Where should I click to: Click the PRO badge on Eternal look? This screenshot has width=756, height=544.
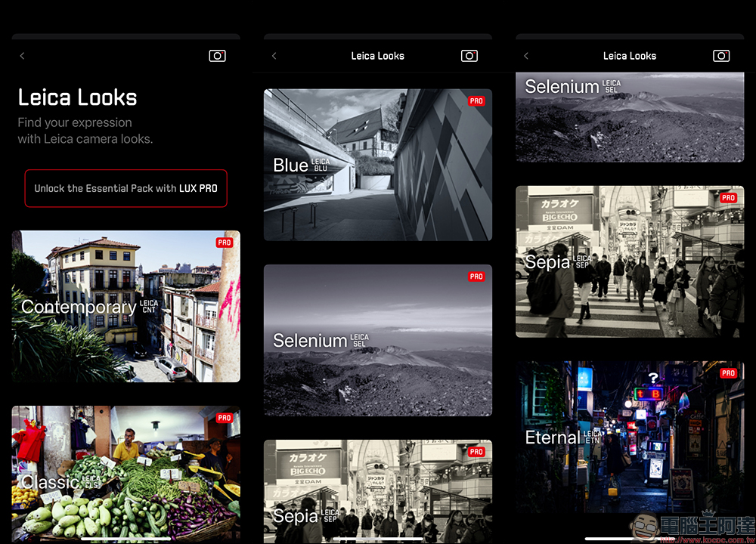coord(728,373)
